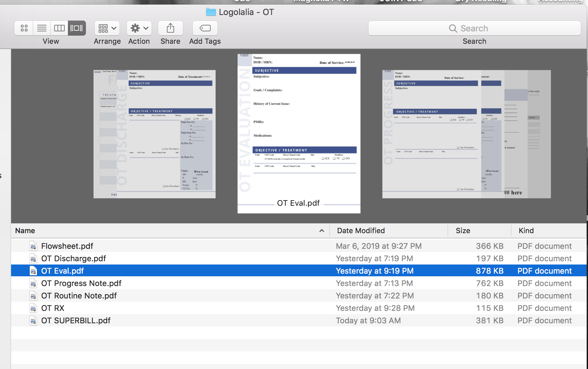Select OT Discharge.pdf file name
The width and height of the screenshot is (588, 369).
pos(73,258)
